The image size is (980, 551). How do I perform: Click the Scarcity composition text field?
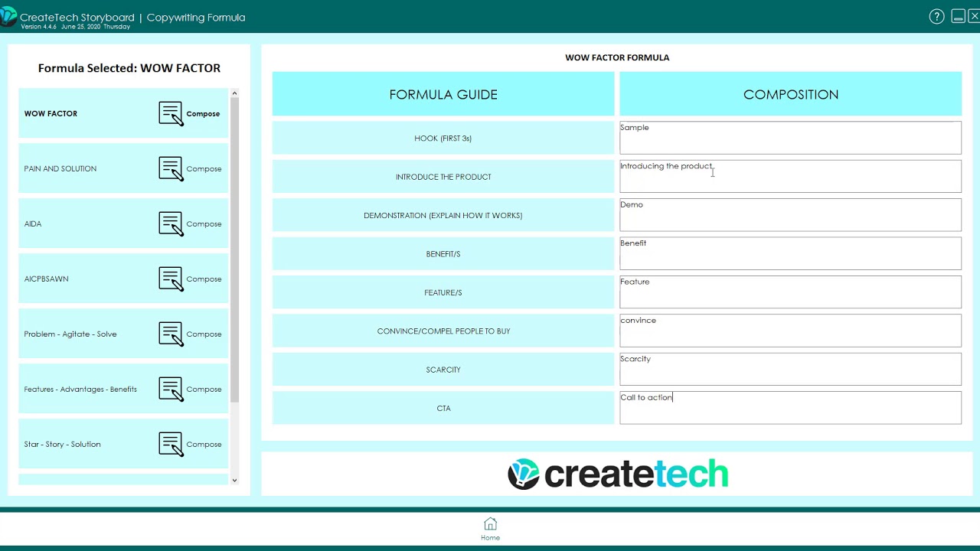click(x=790, y=369)
